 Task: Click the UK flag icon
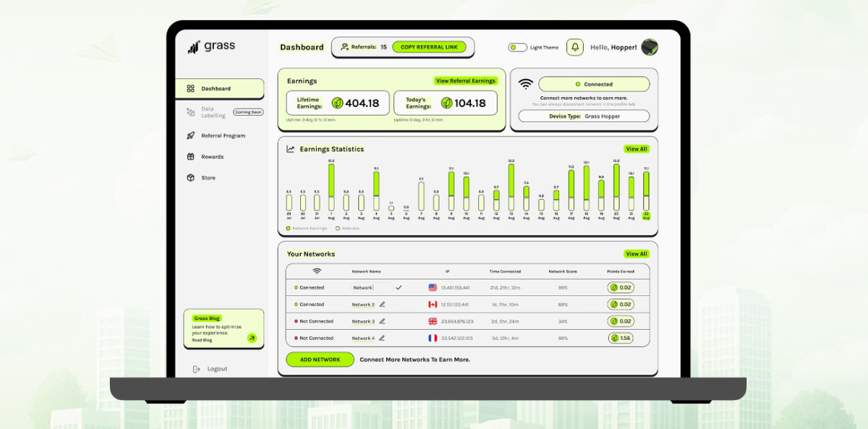[x=433, y=321]
